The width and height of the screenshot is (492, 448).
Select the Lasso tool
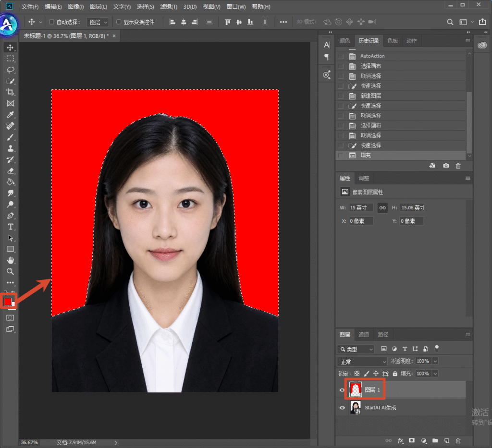[11, 70]
